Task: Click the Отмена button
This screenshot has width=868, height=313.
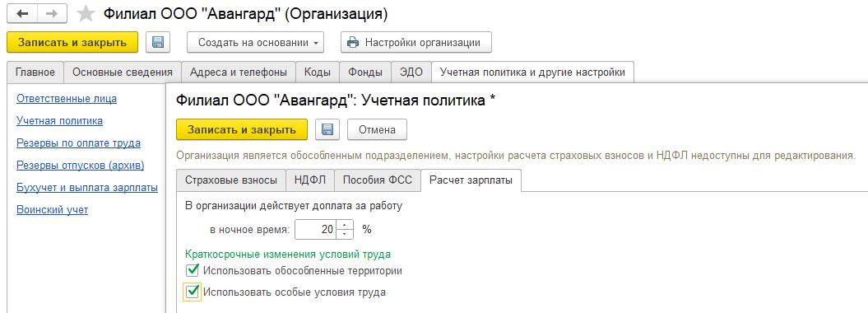Action: (x=377, y=129)
